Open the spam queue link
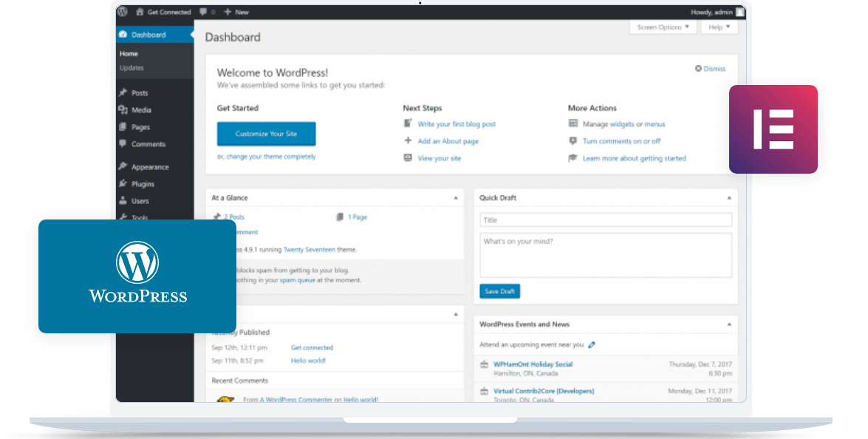The height and width of the screenshot is (439, 868). [298, 280]
